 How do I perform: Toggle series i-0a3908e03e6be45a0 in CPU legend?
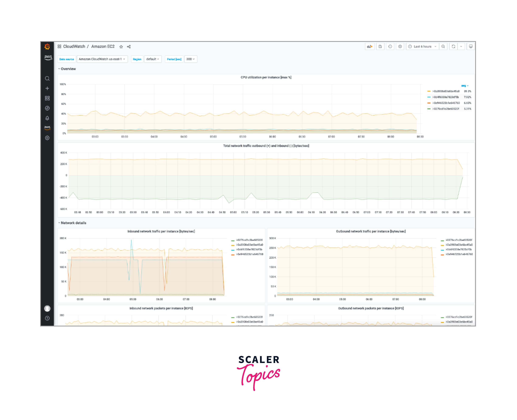point(446,91)
